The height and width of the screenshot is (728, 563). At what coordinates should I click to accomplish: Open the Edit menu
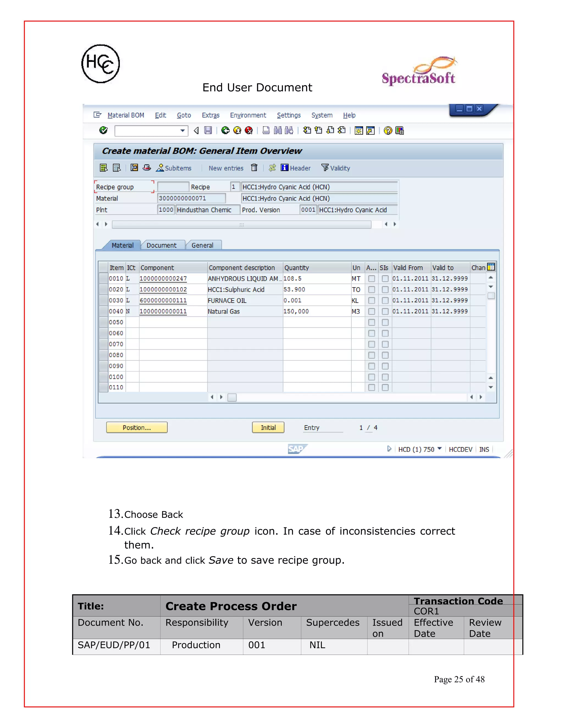[x=161, y=115]
